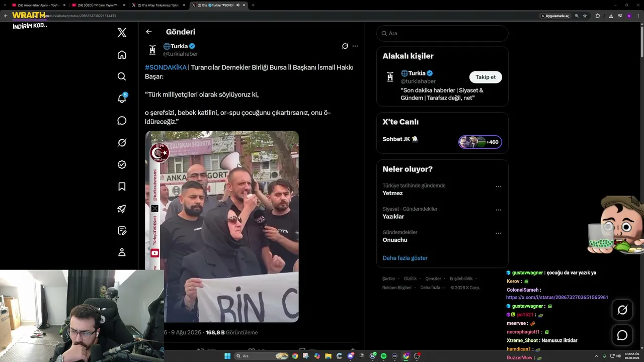Open the Windows Start menu

click(227, 356)
